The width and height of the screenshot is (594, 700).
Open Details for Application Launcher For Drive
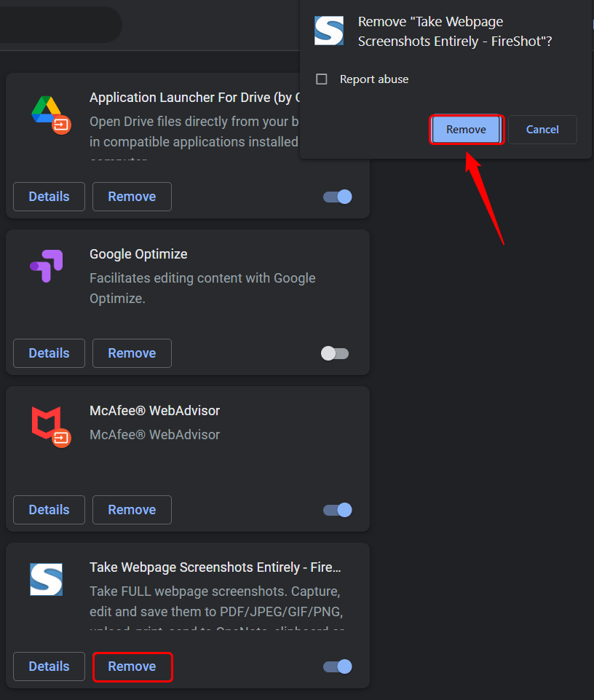[49, 197]
